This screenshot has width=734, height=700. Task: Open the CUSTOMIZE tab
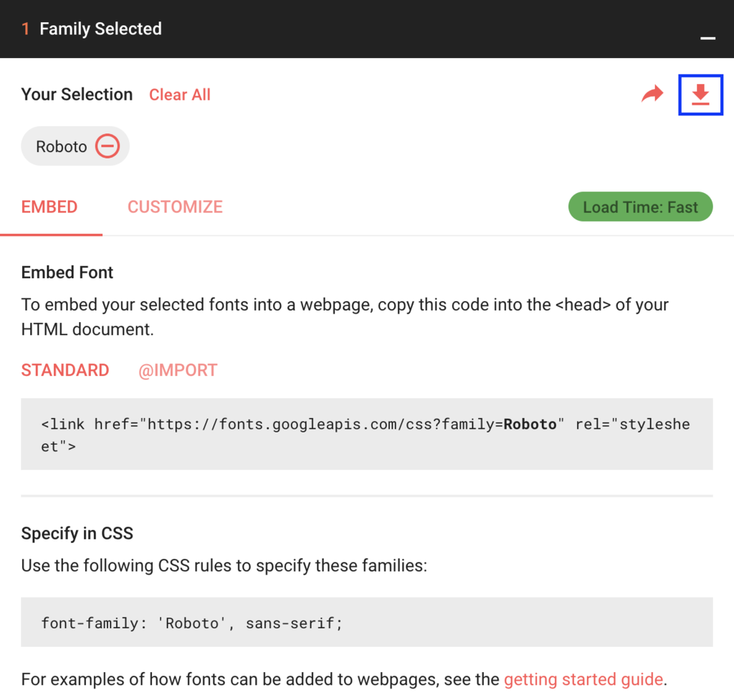pyautogui.click(x=175, y=207)
